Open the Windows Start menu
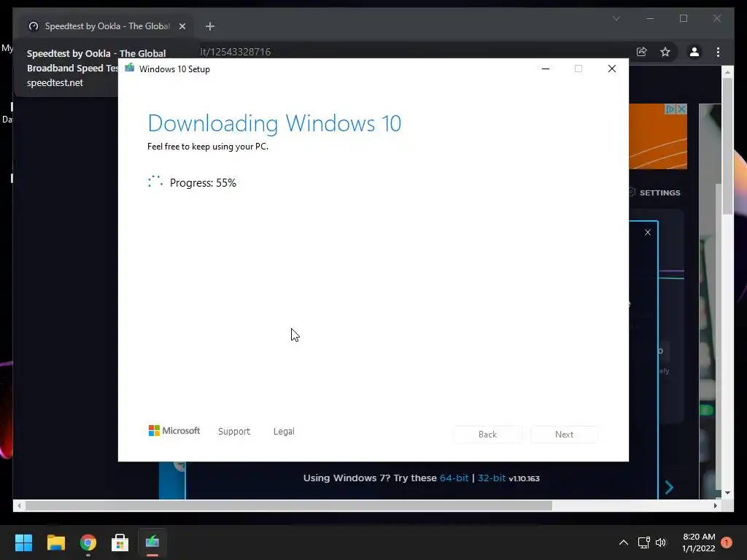Screen dimensions: 747x560 tap(23, 542)
